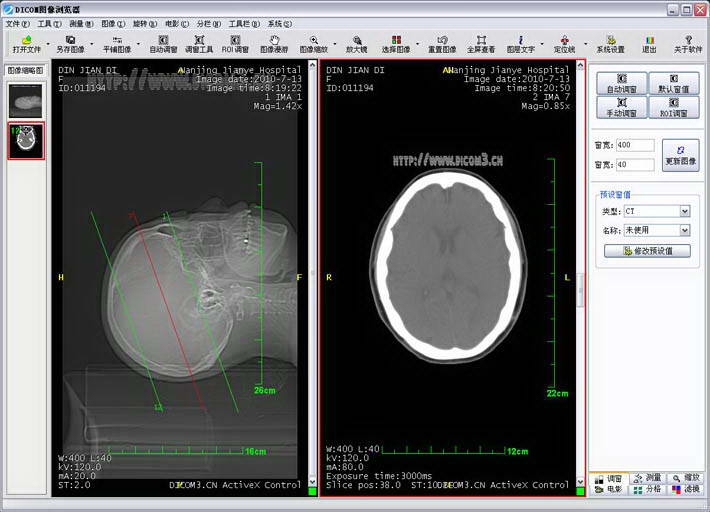The height and width of the screenshot is (512, 710).
Task: Click the 修改预设值 modify preset button
Action: (x=648, y=251)
